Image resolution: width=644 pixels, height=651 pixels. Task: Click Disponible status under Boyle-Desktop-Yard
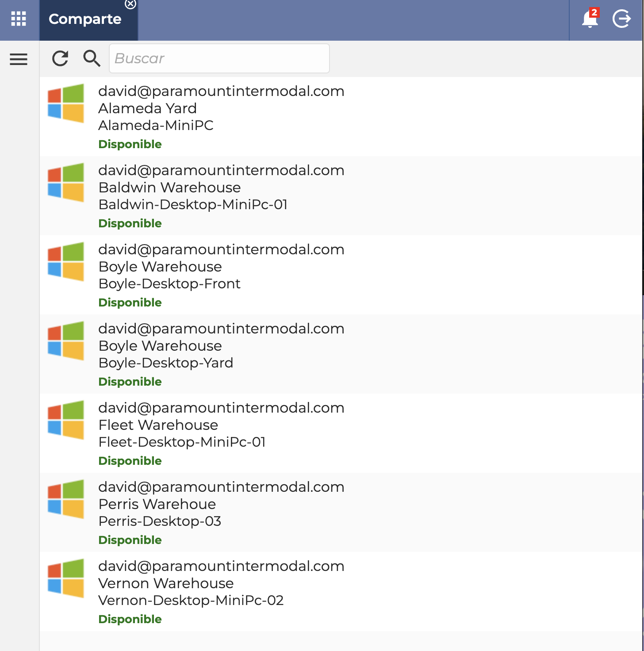(x=130, y=382)
